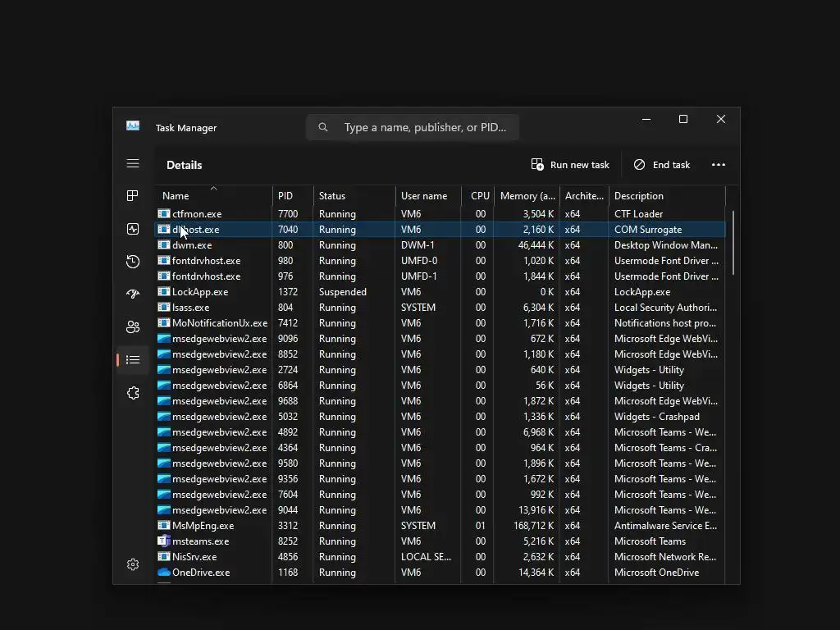Open the Services page puzzle icon
This screenshot has width=840, height=630.
click(x=133, y=393)
